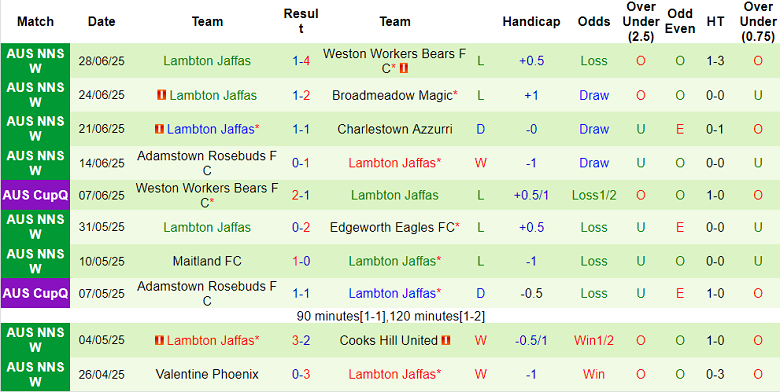
Task: Open Charlestown Azzurri team link
Action: pos(395,129)
